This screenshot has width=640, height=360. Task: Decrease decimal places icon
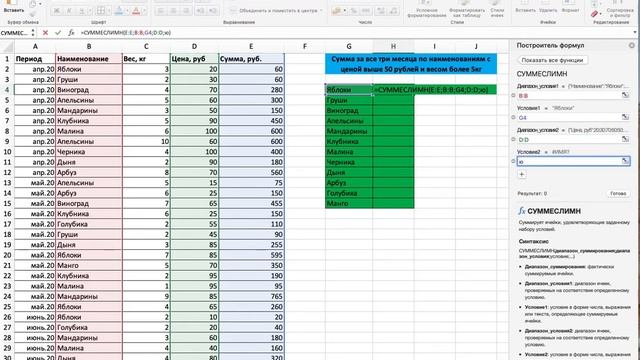pyautogui.click(x=393, y=11)
